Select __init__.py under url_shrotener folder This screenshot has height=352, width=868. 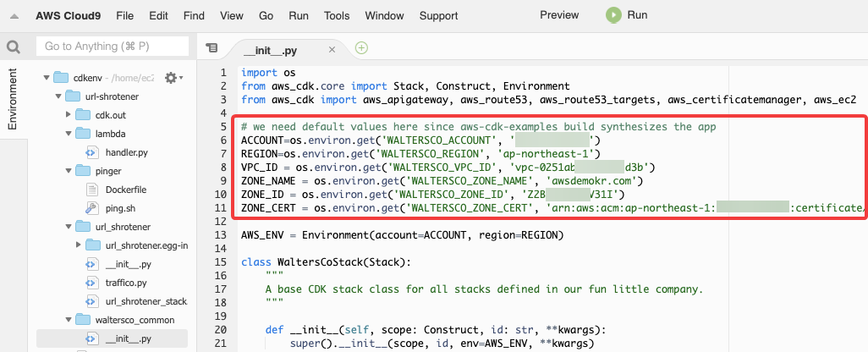(128, 264)
